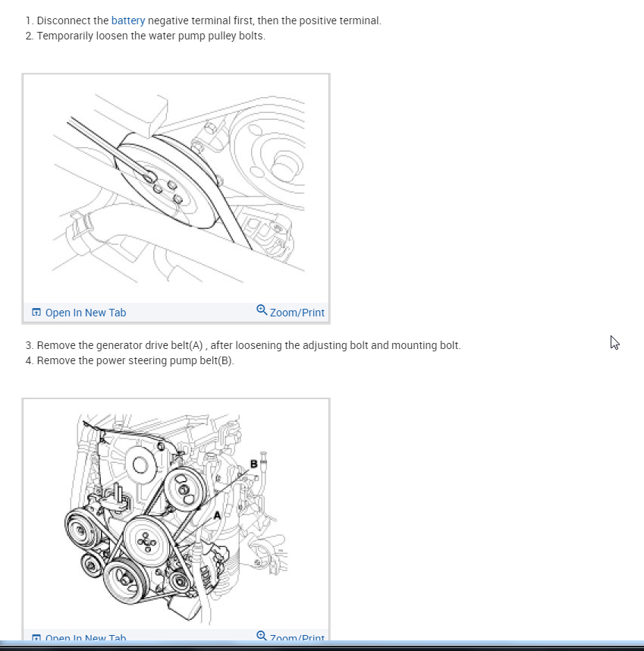Select the open-in-new-tab icon below the belt routing diagram
644x651 pixels.
tap(36, 637)
